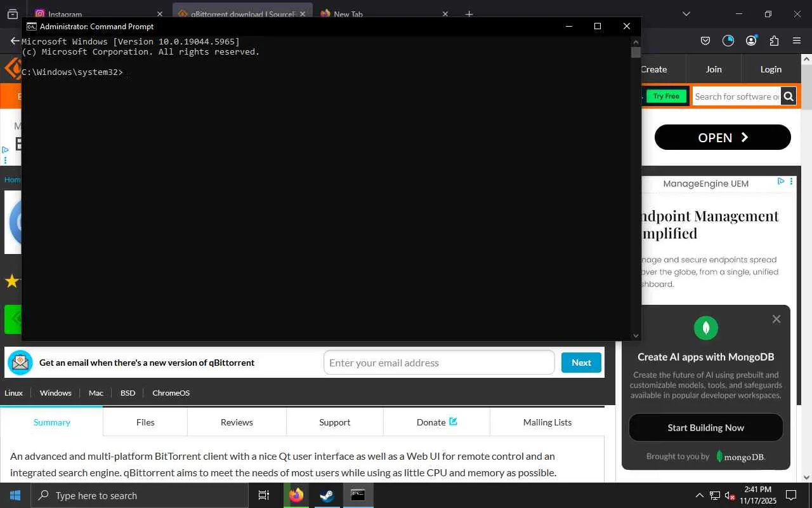Open the Firefox hamburger application menu
Viewport: 812px width, 508px height.
tap(797, 41)
